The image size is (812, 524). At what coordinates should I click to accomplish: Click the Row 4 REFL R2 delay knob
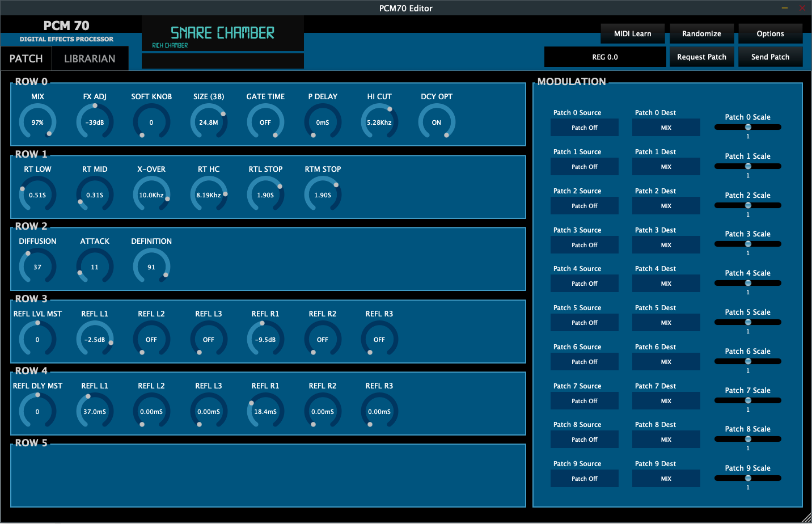(x=323, y=411)
